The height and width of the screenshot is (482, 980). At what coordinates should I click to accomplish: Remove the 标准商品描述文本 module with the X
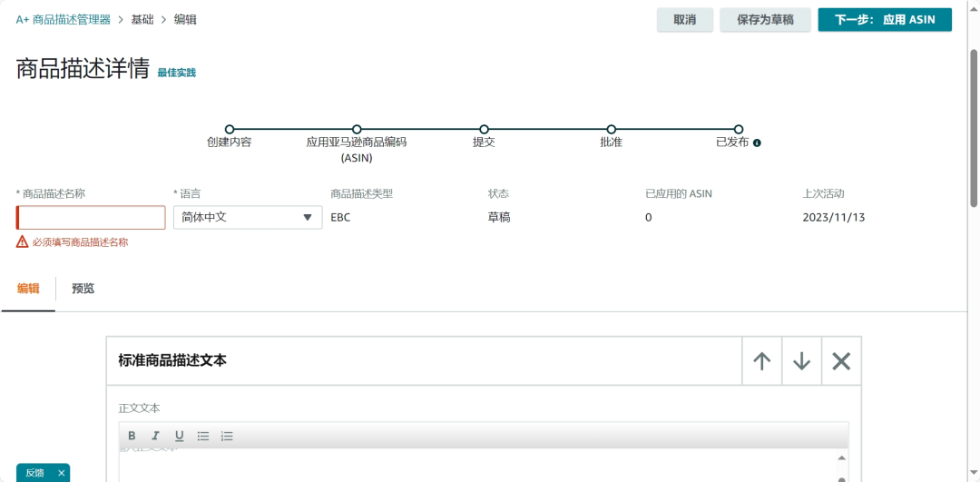coord(841,361)
